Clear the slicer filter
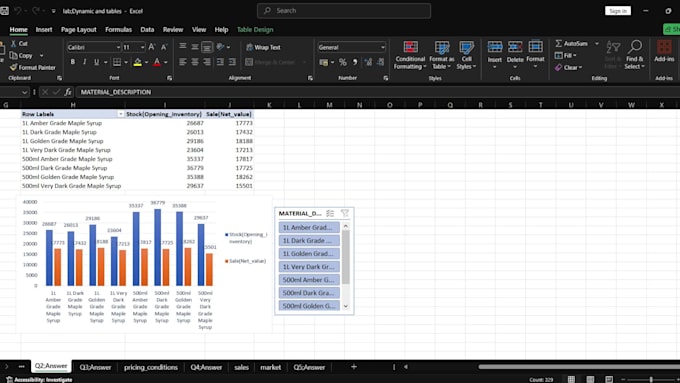The height and width of the screenshot is (383, 680). click(345, 213)
